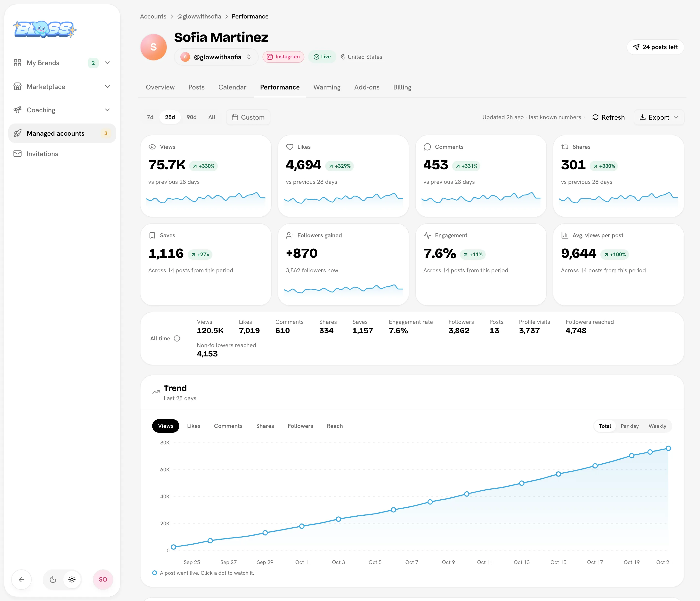The width and height of the screenshot is (700, 601).
Task: Click the Saves bookmark icon
Action: pos(152,235)
